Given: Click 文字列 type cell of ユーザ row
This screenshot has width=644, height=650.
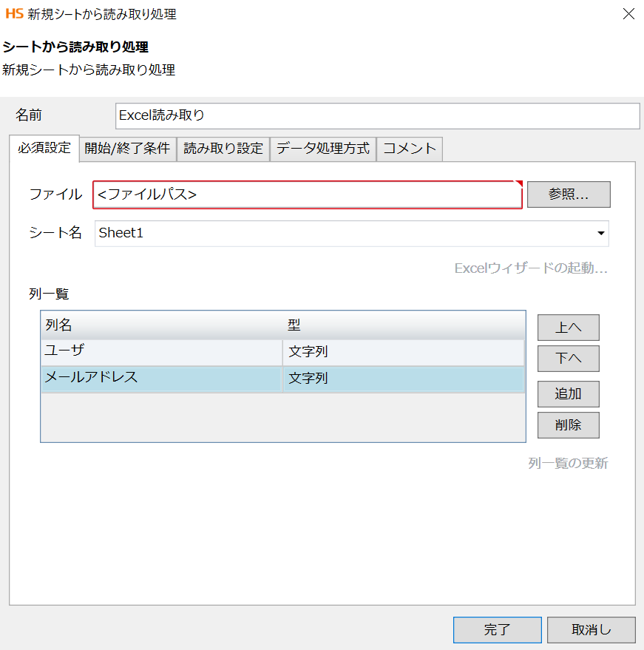Looking at the screenshot, I should coord(404,352).
